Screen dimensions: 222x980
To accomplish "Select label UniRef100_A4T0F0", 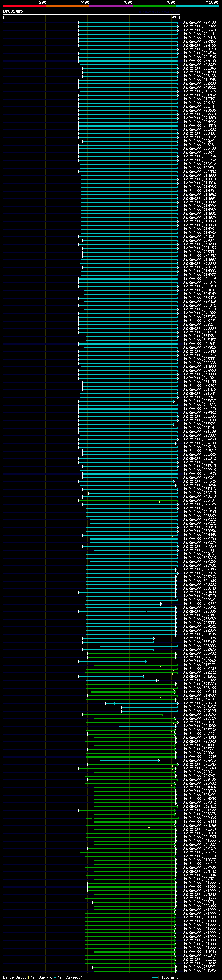I will coord(199,971).
